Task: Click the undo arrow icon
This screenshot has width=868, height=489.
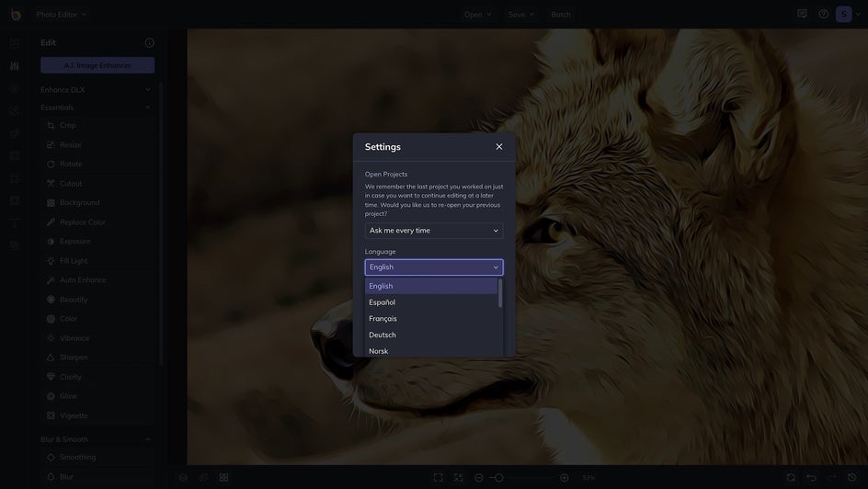Action: tap(811, 477)
